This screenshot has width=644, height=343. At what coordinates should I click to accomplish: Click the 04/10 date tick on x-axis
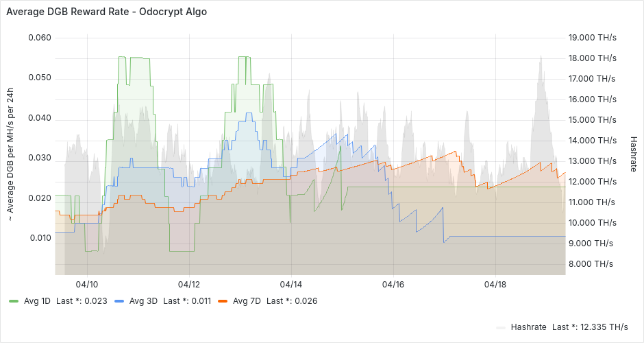[x=87, y=284]
